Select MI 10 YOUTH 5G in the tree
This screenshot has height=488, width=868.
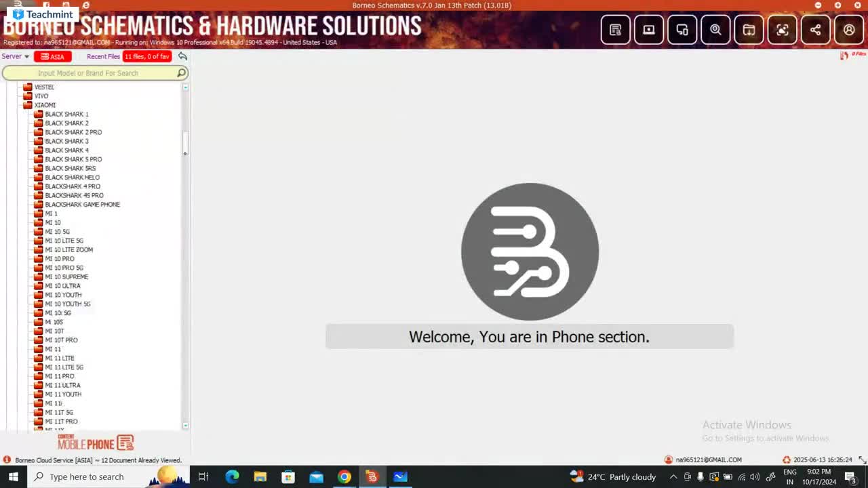68,304
